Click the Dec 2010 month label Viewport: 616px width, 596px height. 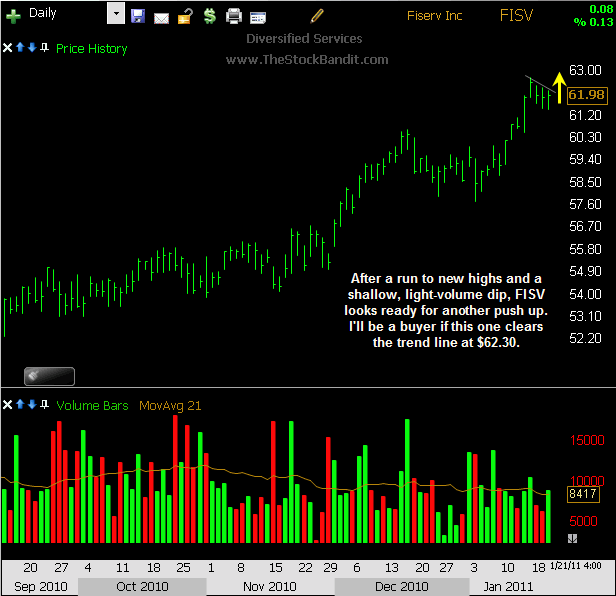coord(402,587)
